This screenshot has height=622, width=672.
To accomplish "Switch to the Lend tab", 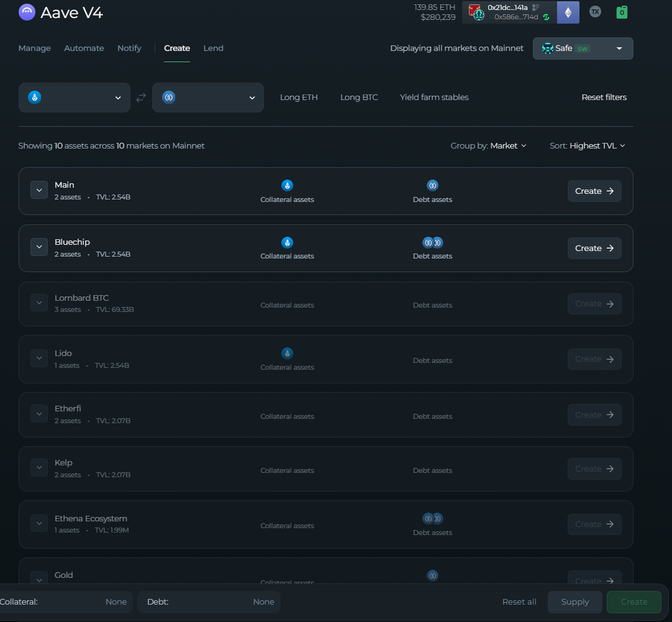I will 213,48.
